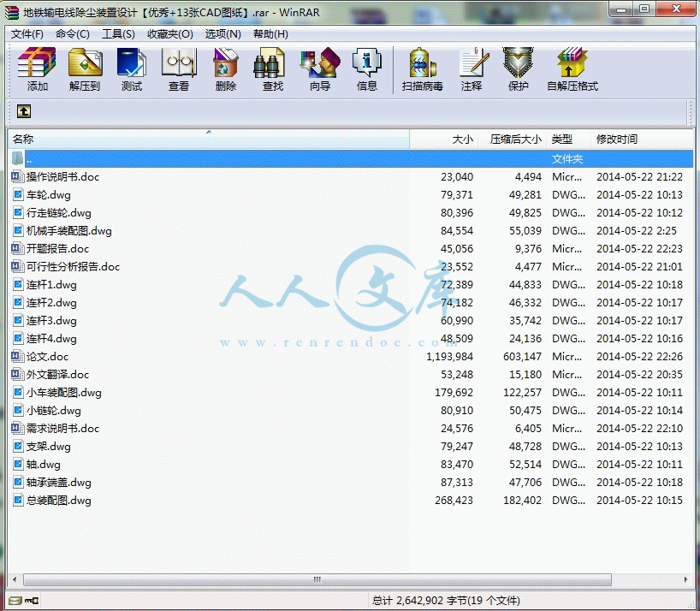Viewport: 700px width, 611px height.
Task: Click the size value 179,692
Action: 454,392
